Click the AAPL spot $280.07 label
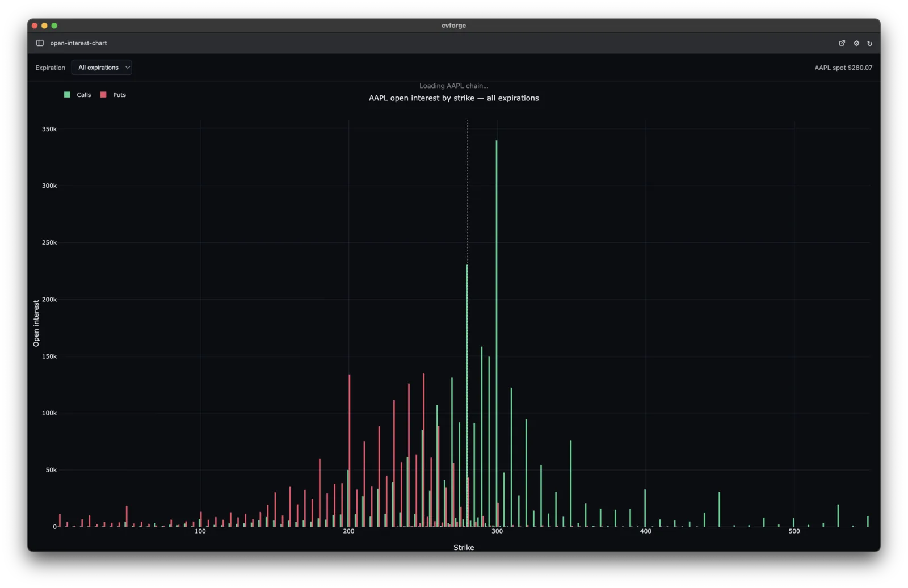 (x=843, y=68)
